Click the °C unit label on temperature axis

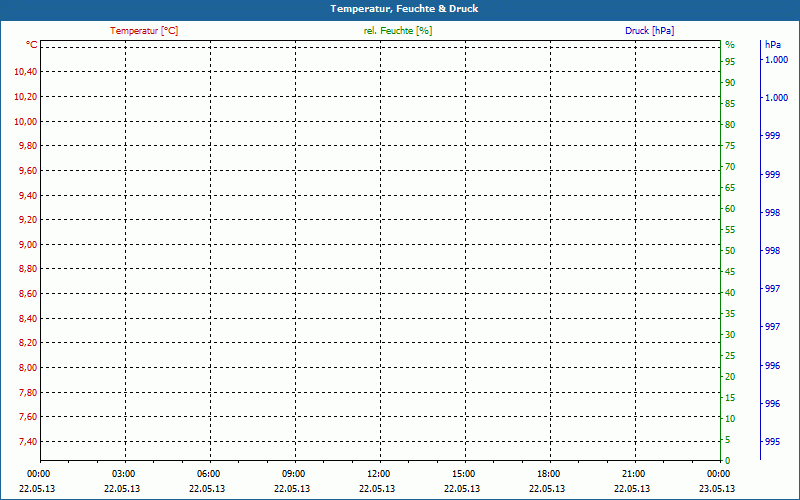[x=32, y=44]
